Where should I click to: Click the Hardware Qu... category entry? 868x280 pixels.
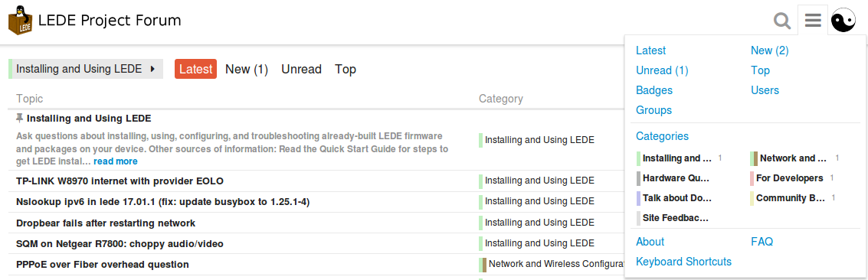pos(676,177)
